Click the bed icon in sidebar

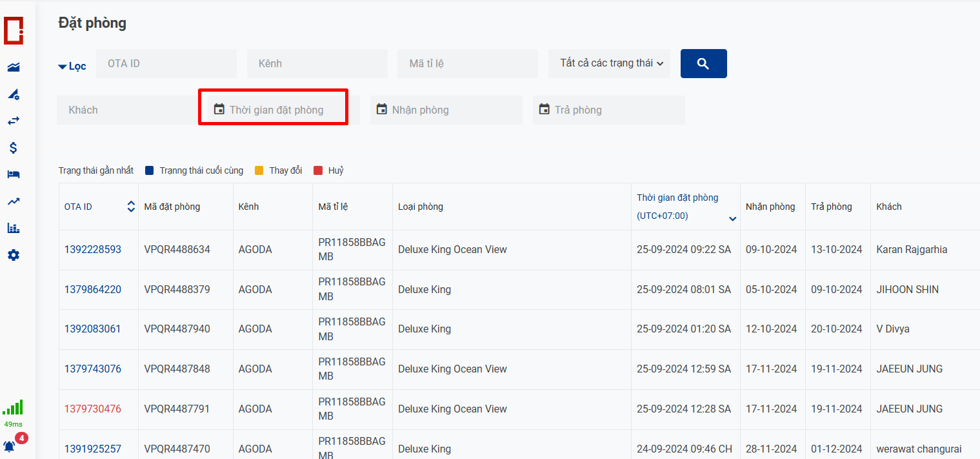(x=14, y=174)
